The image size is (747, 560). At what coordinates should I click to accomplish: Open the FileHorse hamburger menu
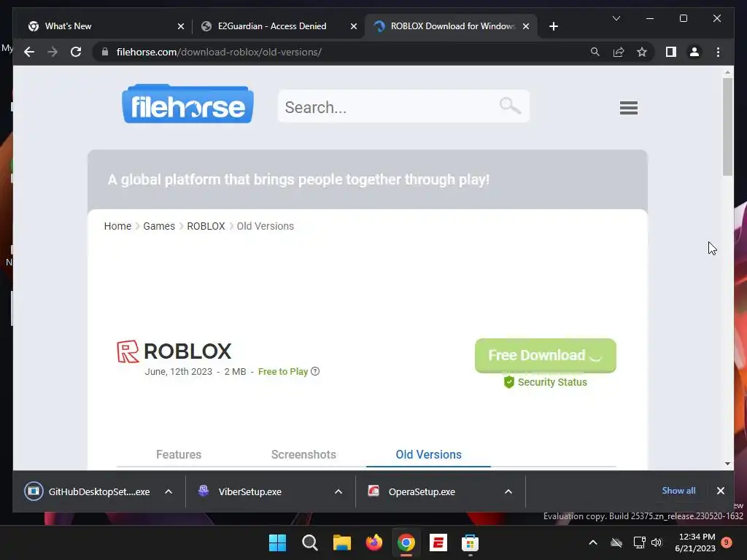pos(628,108)
